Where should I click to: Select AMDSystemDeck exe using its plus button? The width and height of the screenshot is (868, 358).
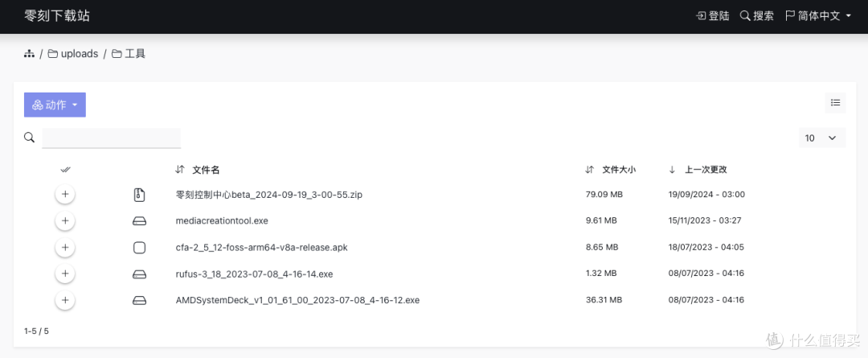click(x=65, y=300)
